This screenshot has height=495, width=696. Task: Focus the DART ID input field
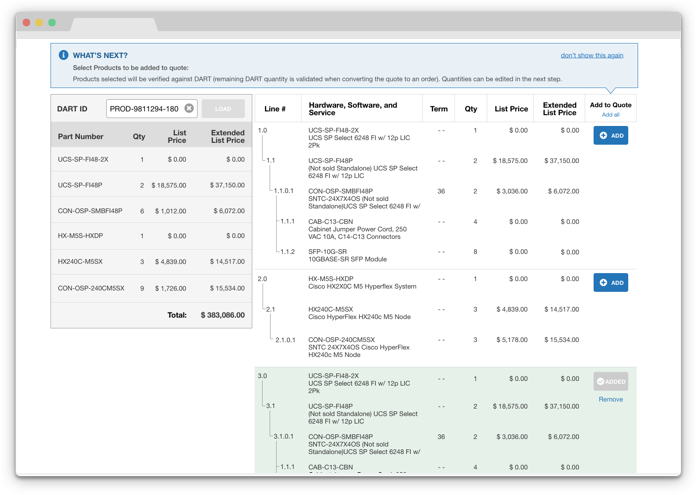click(144, 108)
